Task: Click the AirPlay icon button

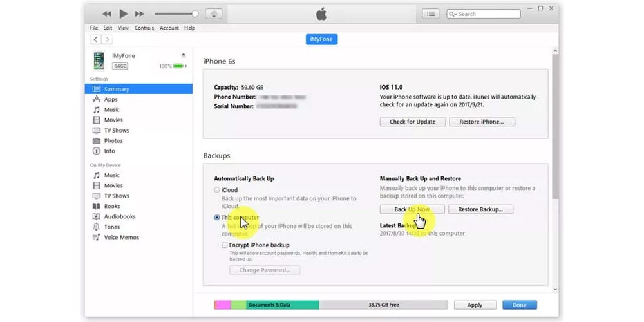Action: coord(214,14)
